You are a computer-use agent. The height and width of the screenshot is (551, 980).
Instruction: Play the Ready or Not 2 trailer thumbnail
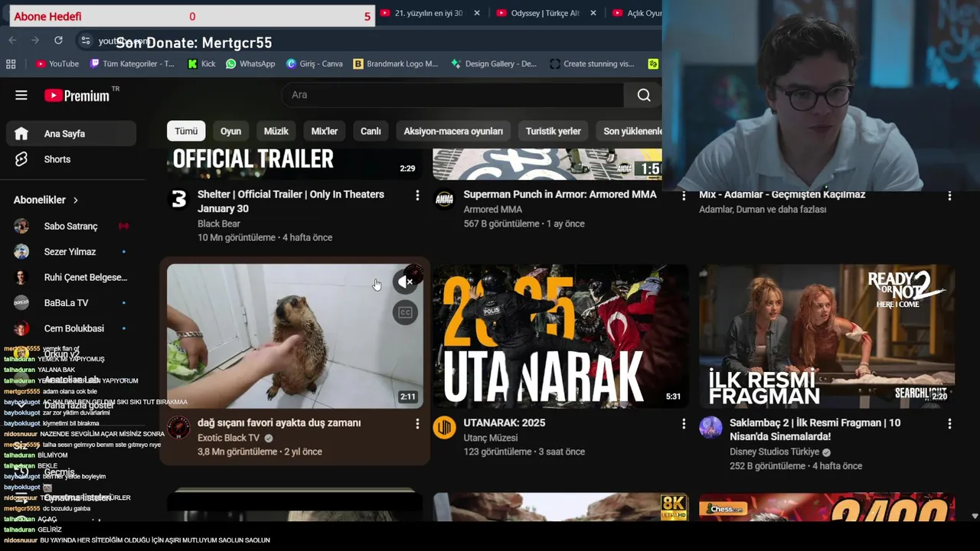pyautogui.click(x=827, y=336)
